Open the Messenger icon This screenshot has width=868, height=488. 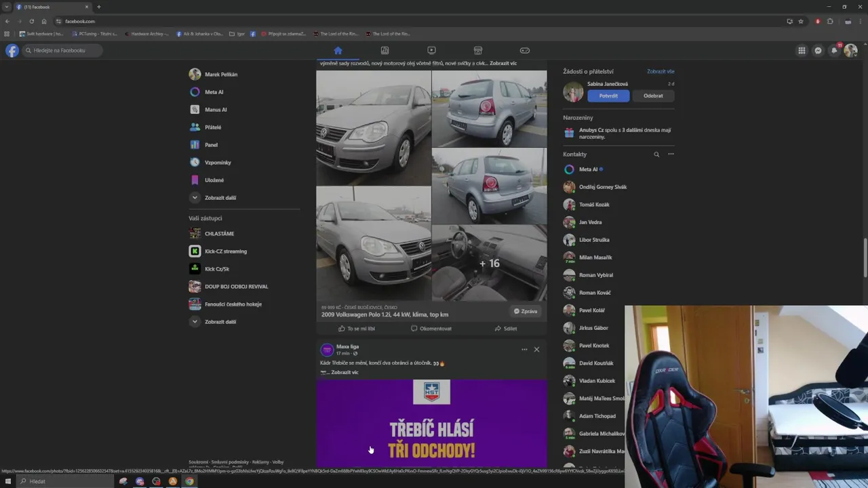click(818, 50)
